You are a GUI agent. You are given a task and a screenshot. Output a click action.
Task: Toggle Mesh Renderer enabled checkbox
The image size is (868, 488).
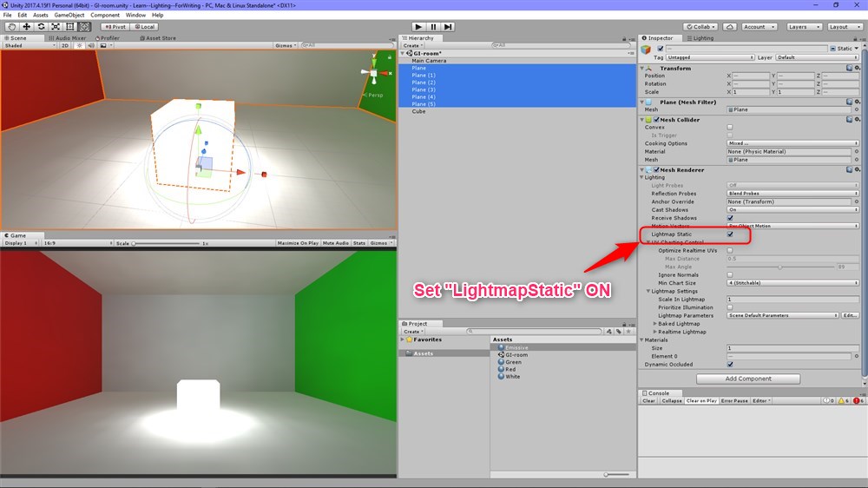point(656,170)
